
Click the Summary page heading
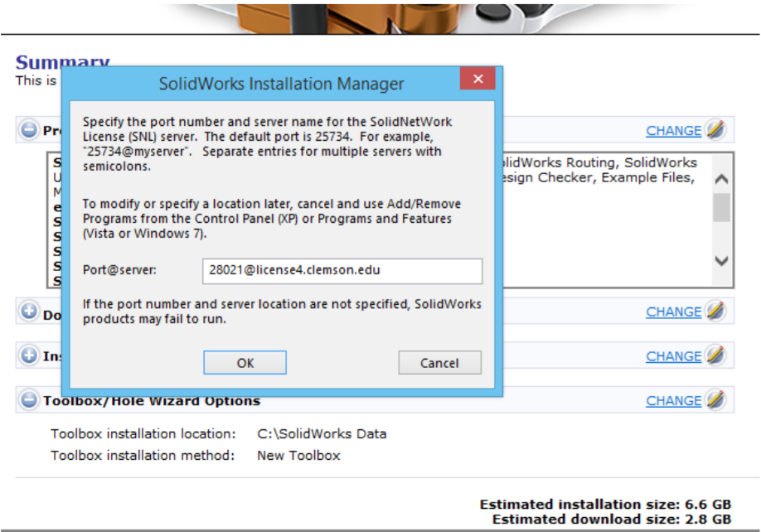[62, 61]
